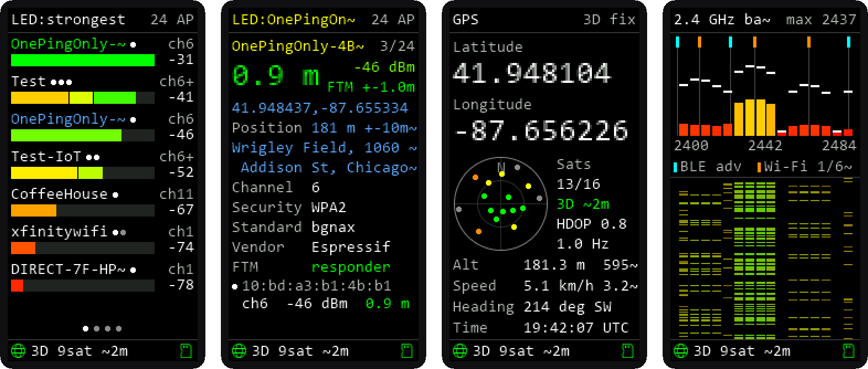The height and width of the screenshot is (369, 868).
Task: Select the xfinitywifi network name
Action: (x=60, y=232)
